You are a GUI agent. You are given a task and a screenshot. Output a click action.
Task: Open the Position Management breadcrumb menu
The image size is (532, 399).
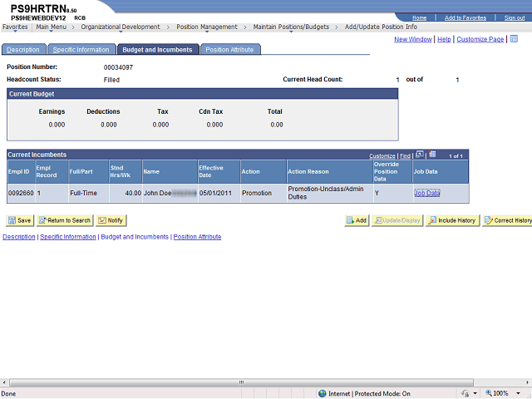(x=207, y=27)
